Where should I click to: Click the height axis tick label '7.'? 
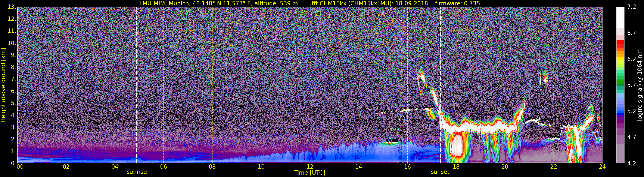pos(13,79)
